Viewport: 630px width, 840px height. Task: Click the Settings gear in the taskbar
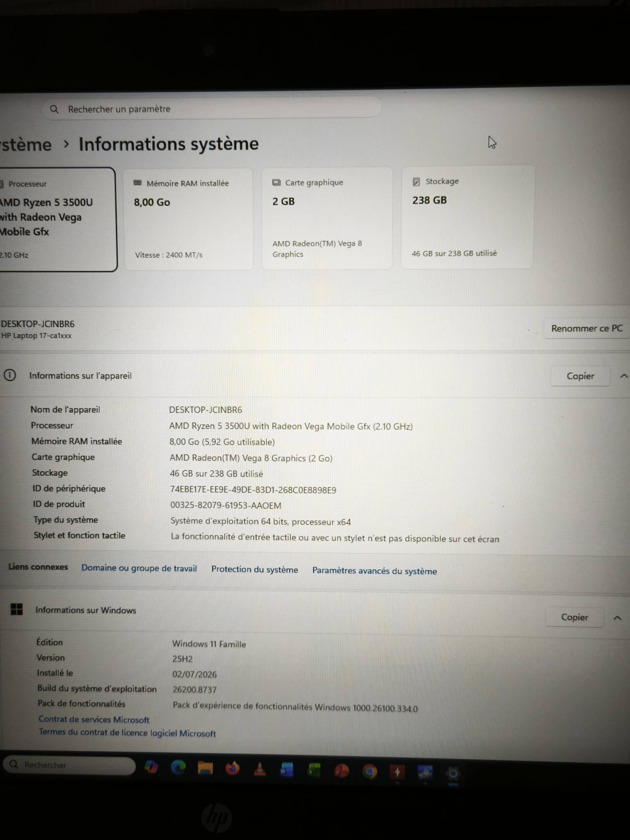[453, 774]
